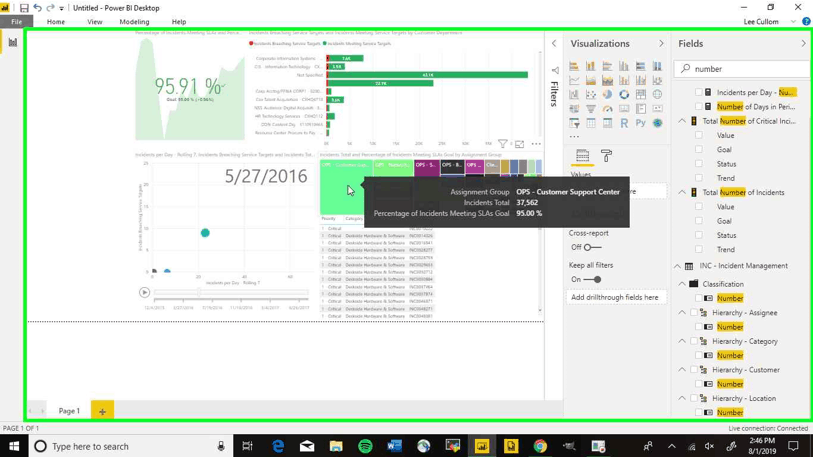Select the Python visual
815x459 pixels.
coord(640,123)
